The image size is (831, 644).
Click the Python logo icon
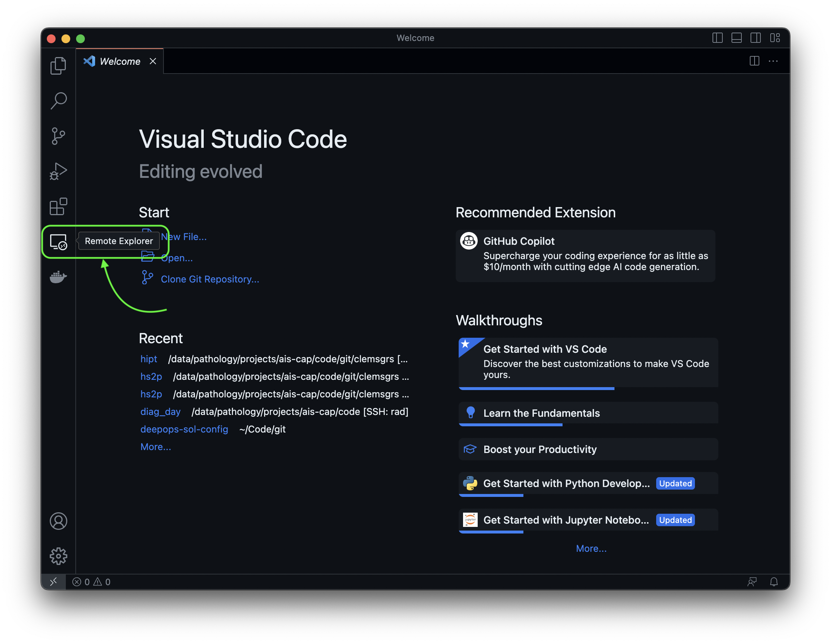click(470, 483)
